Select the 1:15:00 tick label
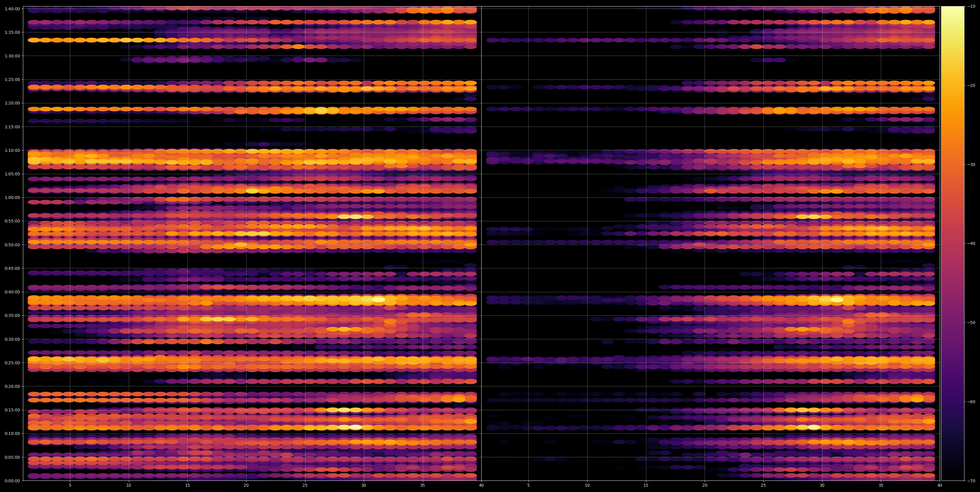The image size is (980, 492). click(x=12, y=127)
